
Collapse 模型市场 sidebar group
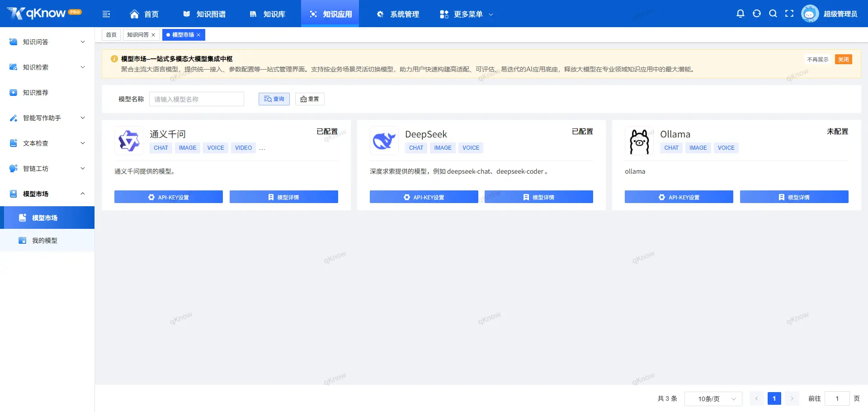coord(47,194)
